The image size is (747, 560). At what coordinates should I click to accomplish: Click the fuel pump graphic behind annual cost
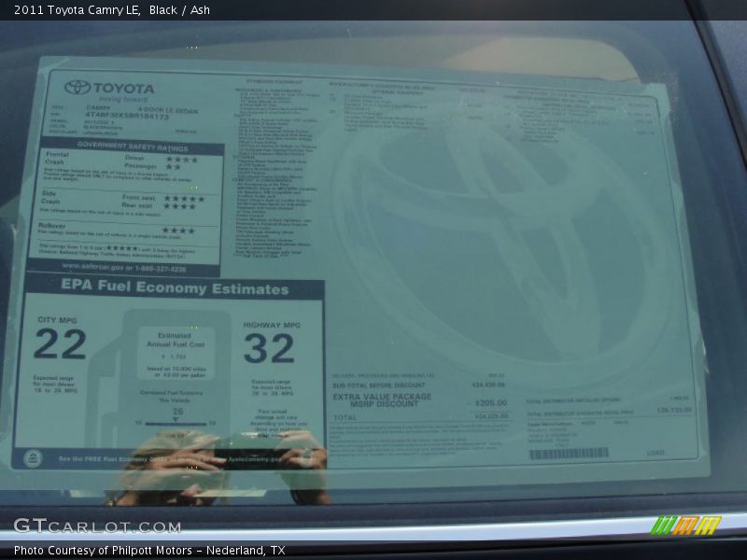pyautogui.click(x=177, y=373)
